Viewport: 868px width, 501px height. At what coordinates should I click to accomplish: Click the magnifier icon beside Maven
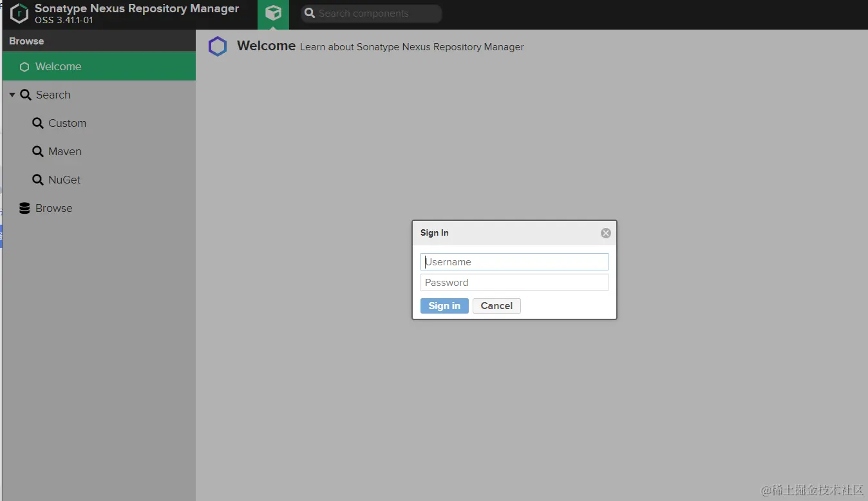[38, 151]
